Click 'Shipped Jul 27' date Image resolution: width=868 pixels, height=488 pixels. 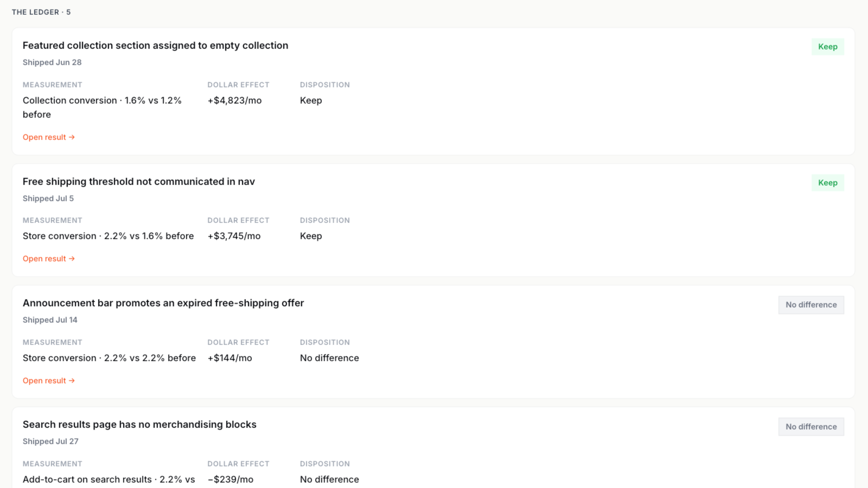[50, 442]
